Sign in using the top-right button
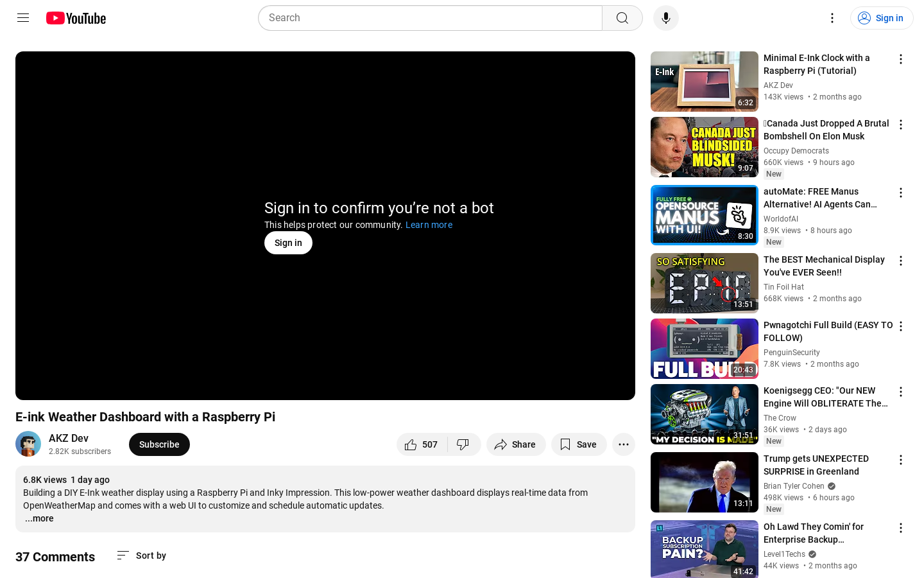The width and height of the screenshot is (924, 578). pyautogui.click(x=881, y=18)
